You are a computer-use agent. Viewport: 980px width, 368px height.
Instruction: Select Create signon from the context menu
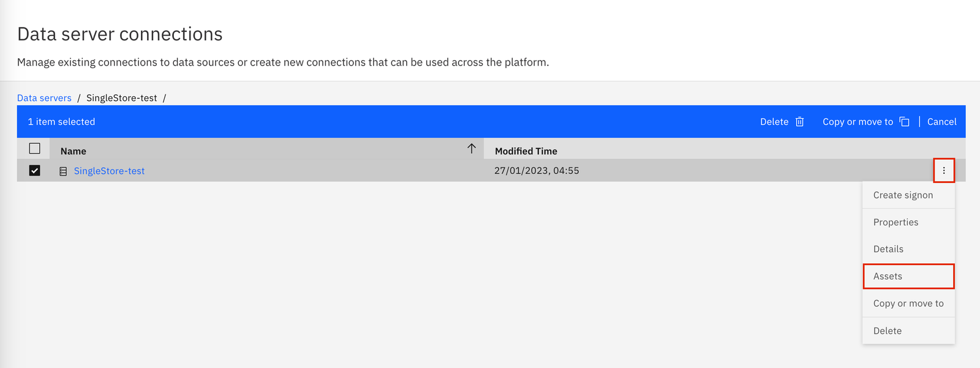[903, 195]
